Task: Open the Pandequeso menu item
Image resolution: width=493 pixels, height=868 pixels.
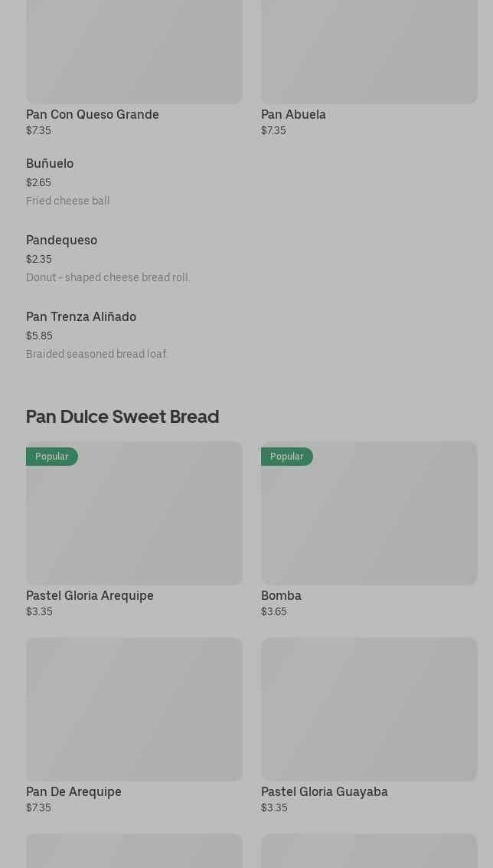Action: point(61,241)
